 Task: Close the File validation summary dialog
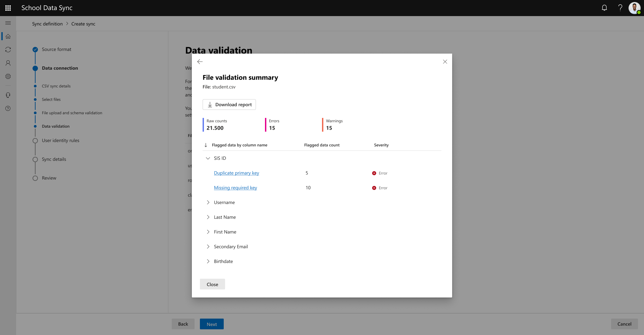click(445, 62)
